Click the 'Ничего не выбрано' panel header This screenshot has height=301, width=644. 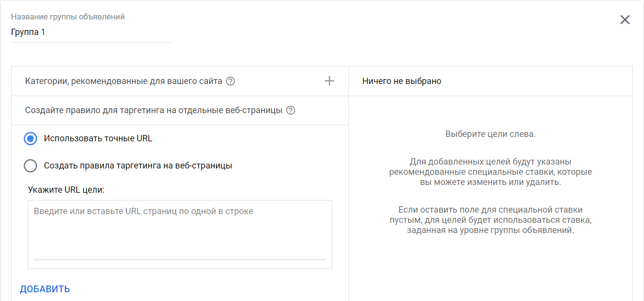coord(402,81)
